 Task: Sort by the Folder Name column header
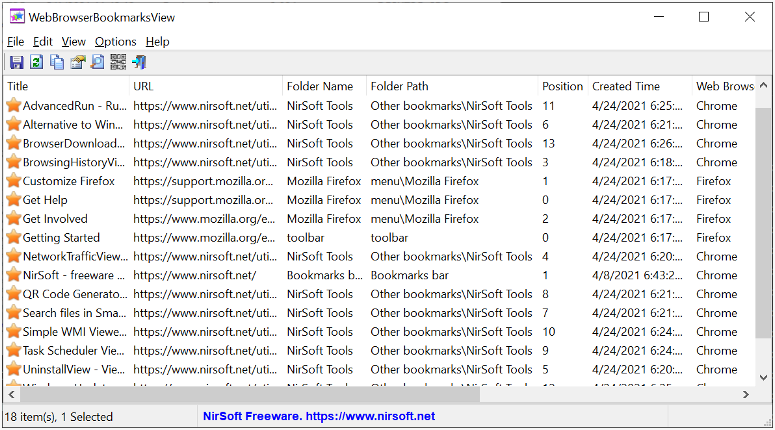click(324, 86)
